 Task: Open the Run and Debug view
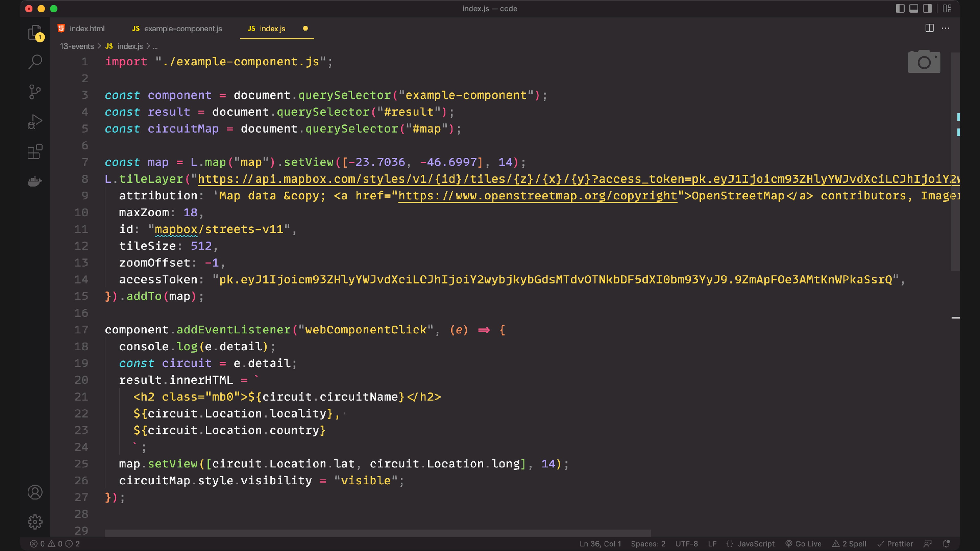35,122
